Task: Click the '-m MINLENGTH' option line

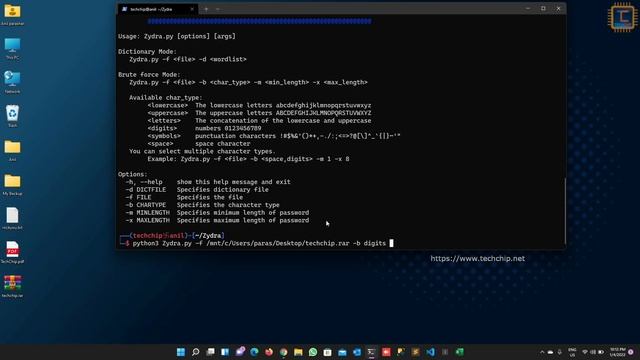Action: click(x=217, y=213)
